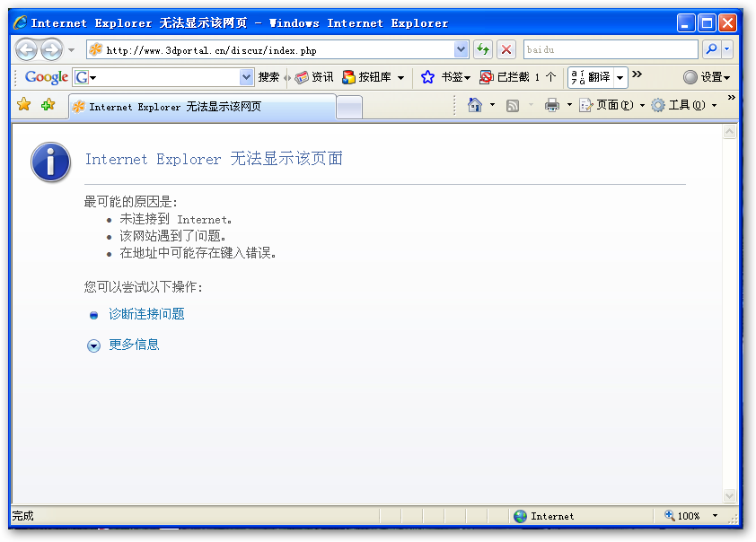Close the Internet Explorer window
The image size is (756, 542).
(727, 22)
